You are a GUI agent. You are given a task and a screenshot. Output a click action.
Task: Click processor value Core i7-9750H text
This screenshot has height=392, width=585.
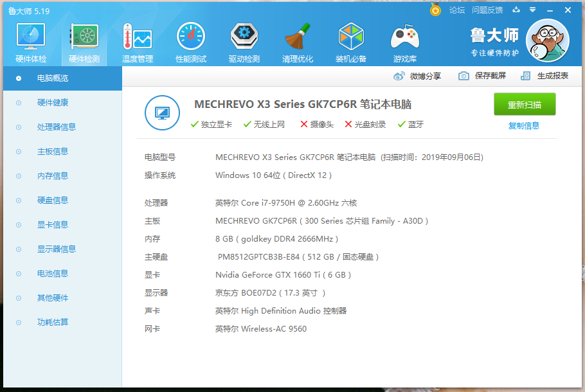[286, 203]
